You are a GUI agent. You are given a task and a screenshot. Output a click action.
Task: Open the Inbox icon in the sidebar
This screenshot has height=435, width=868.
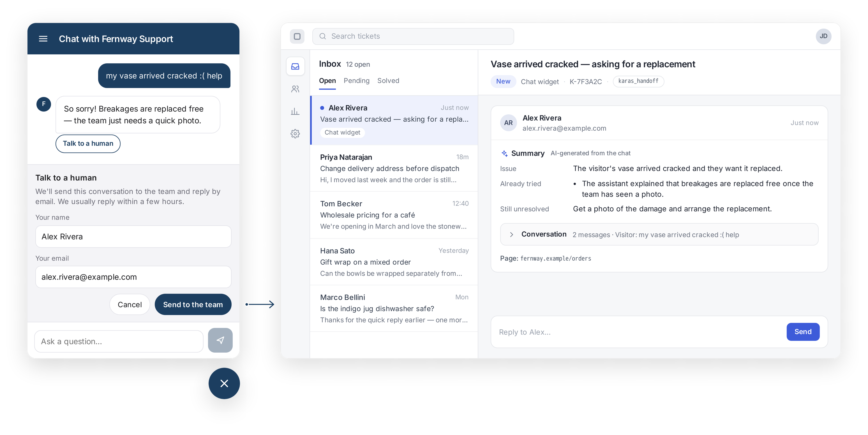296,66
